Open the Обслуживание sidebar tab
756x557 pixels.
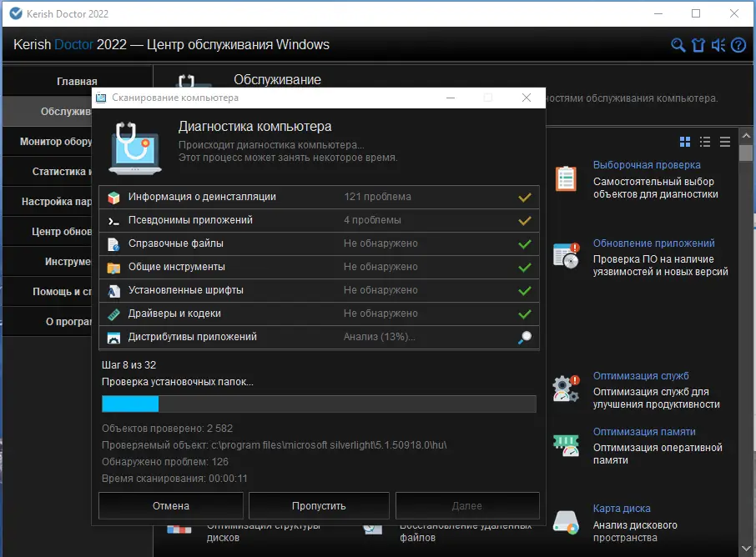pos(48,111)
